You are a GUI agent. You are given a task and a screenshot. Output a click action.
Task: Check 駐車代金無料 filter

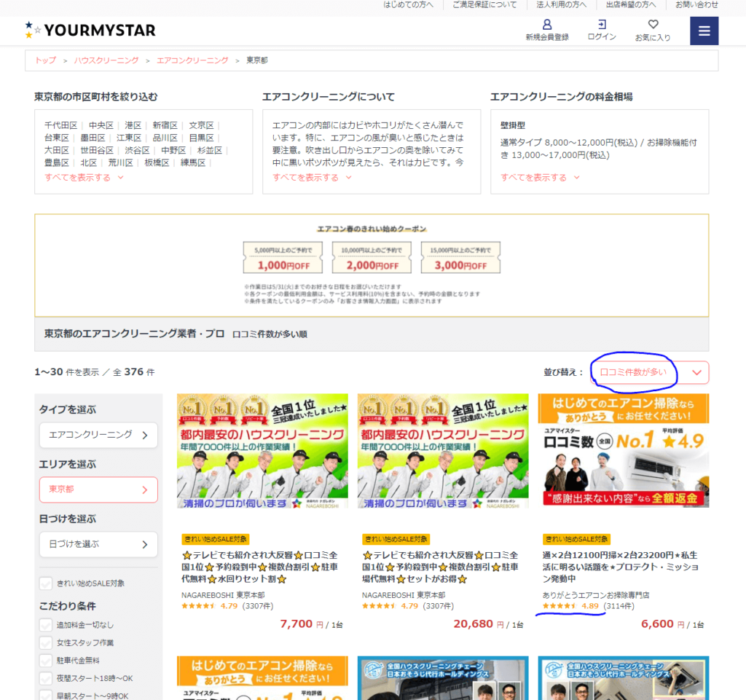click(x=46, y=661)
